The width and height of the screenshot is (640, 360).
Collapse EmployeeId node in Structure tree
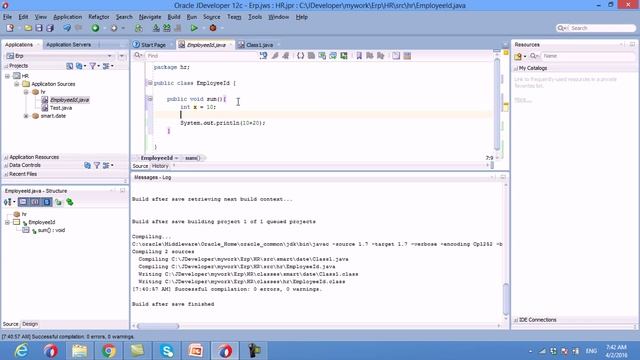tap(7, 222)
